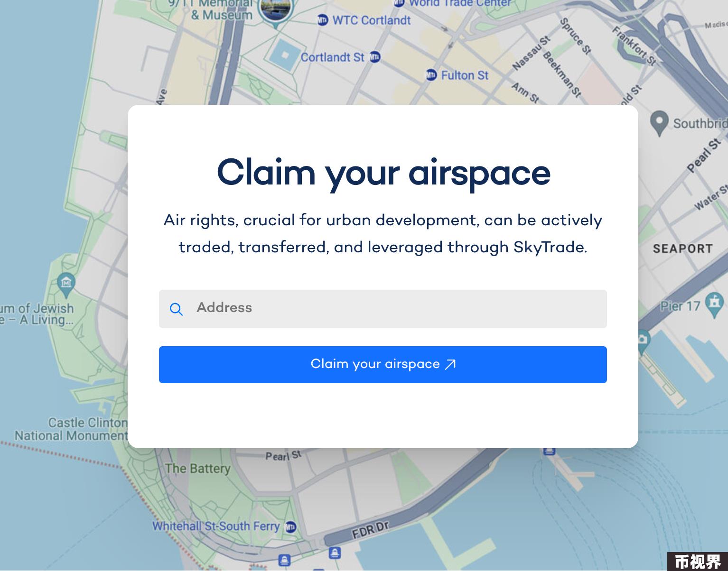
Task: Select Whitehall St-South Ferry MTA icon
Action: click(x=290, y=526)
